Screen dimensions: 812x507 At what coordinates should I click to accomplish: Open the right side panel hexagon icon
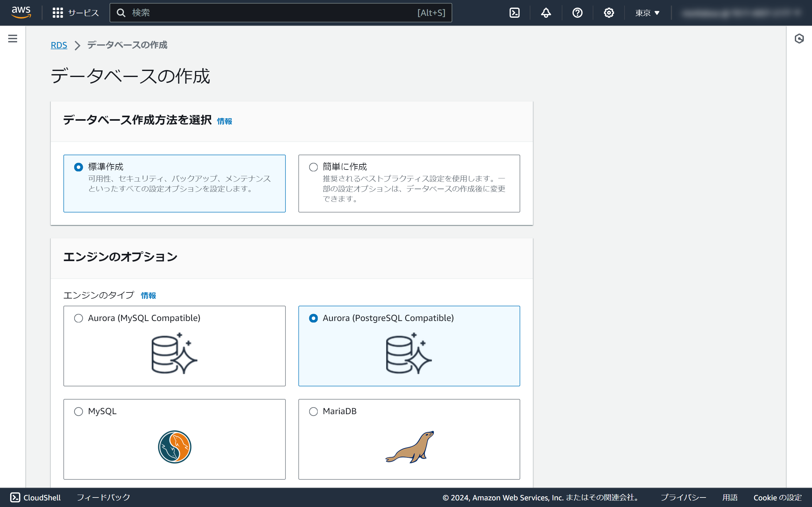pyautogui.click(x=799, y=39)
